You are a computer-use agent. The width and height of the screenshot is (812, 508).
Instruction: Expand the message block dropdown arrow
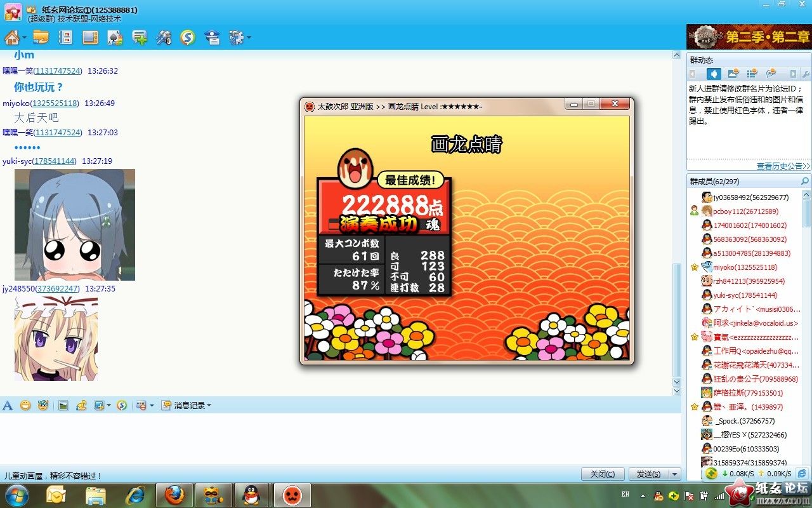(x=152, y=406)
